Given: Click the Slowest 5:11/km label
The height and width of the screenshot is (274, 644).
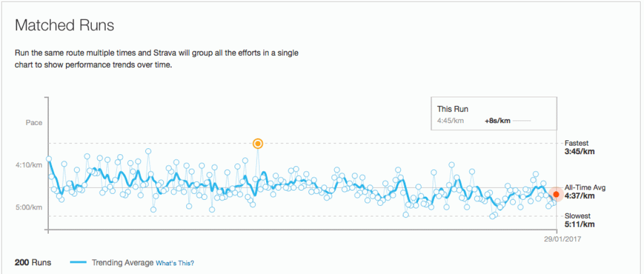Looking at the screenshot, I should click(x=580, y=220).
